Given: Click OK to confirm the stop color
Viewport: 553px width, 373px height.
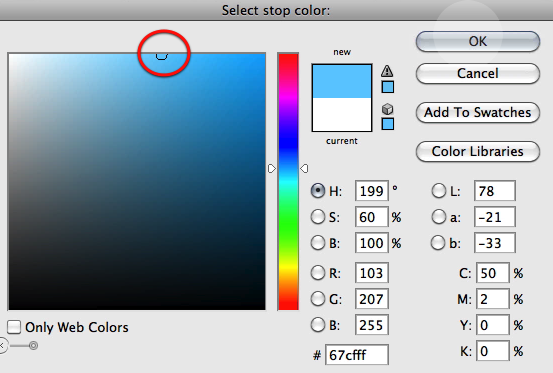Looking at the screenshot, I should [x=478, y=41].
